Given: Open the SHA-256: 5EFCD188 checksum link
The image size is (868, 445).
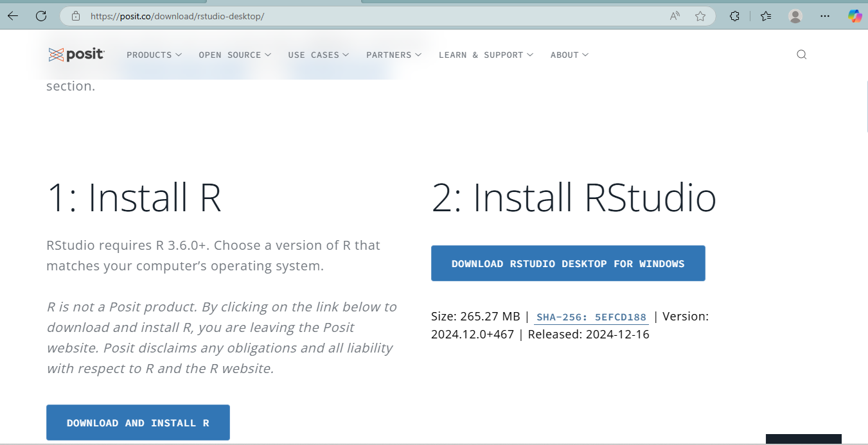Looking at the screenshot, I should pos(591,317).
